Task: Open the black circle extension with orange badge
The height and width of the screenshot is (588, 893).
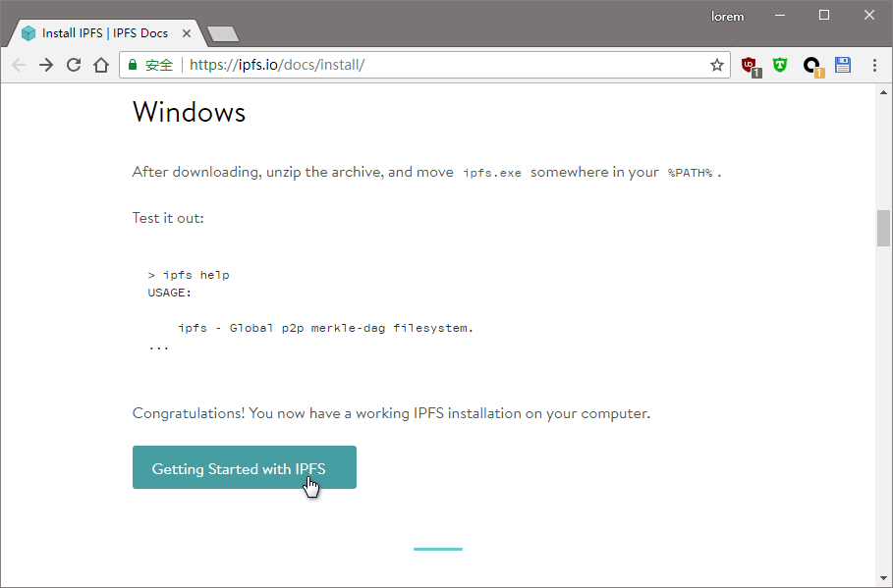Action: 813,66
